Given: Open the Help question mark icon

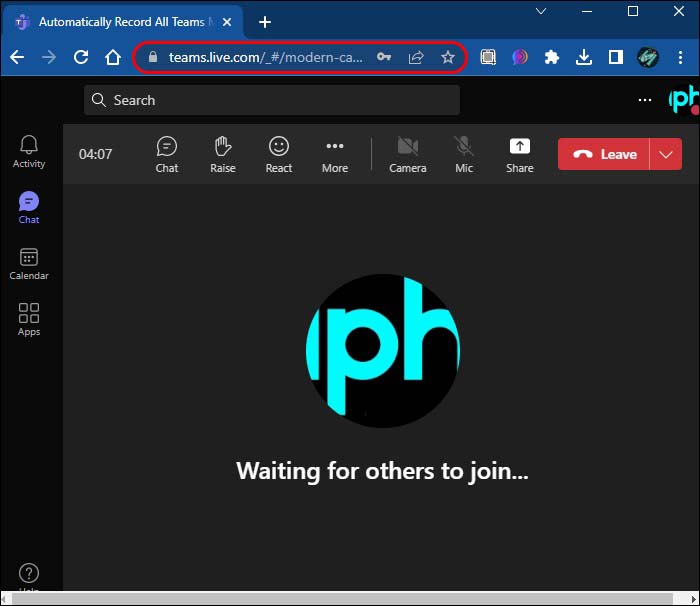Looking at the screenshot, I should 29,573.
